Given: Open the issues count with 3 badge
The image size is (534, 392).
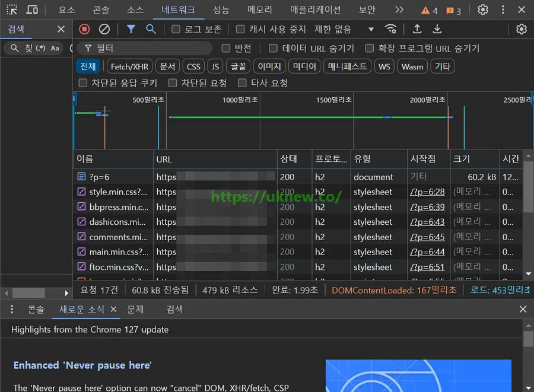Looking at the screenshot, I should point(454,11).
